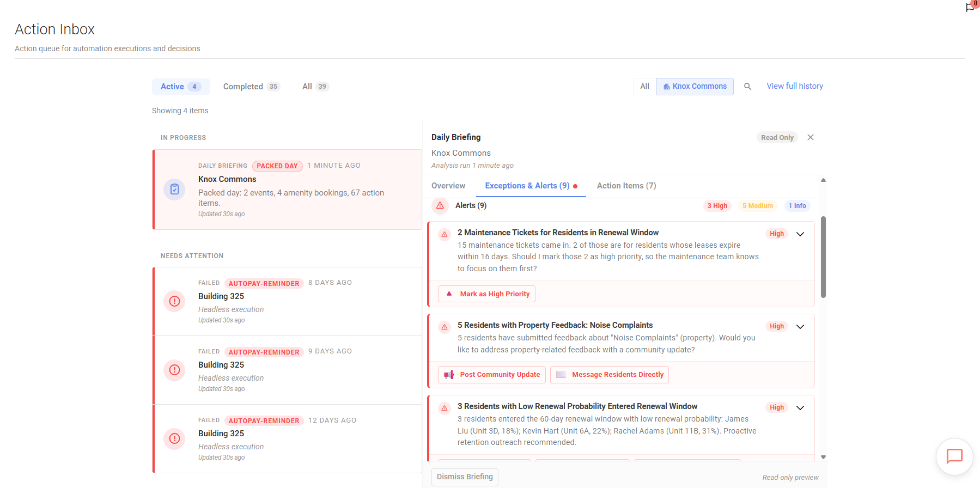Click "Showing 4 items" text
This screenshot has height=488, width=980.
(180, 111)
